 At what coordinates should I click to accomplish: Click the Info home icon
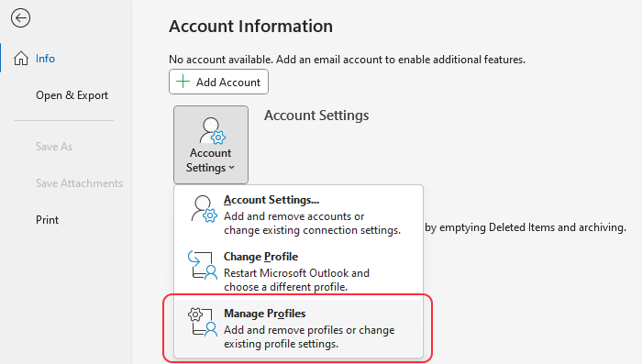click(x=21, y=59)
